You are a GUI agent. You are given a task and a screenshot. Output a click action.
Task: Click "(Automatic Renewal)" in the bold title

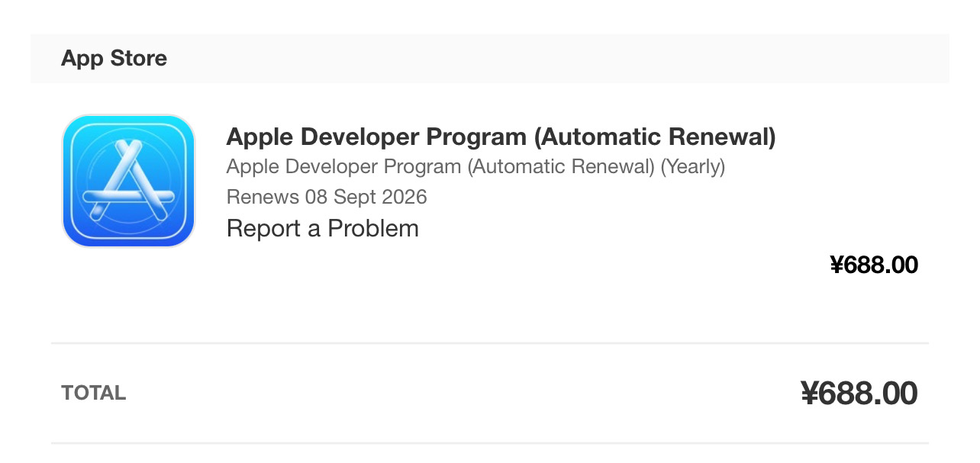point(654,137)
